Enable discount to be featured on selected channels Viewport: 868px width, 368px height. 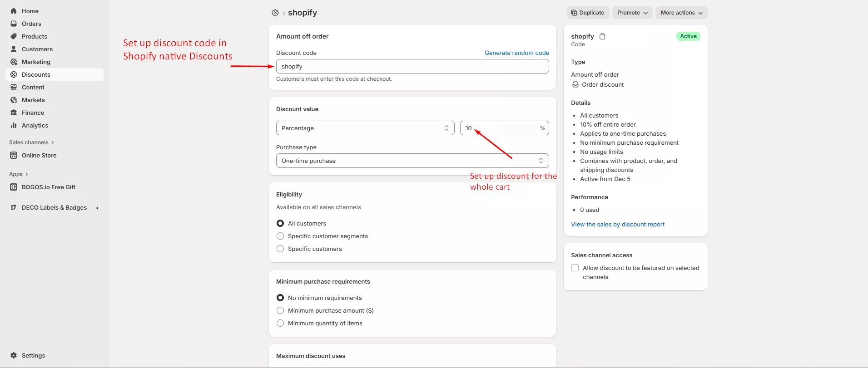click(575, 268)
